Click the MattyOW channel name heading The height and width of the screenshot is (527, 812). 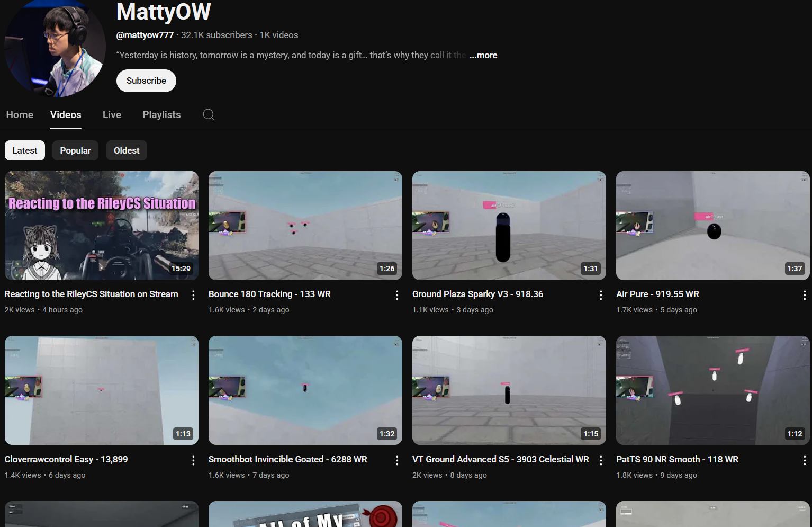164,12
